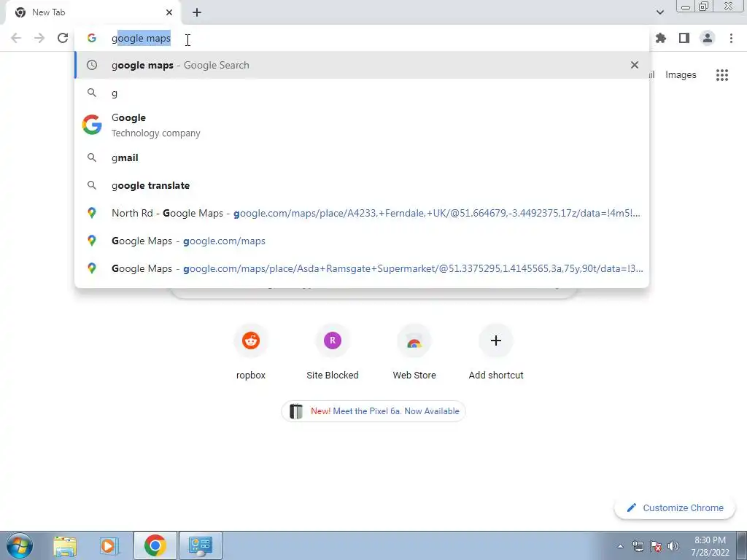Go back with the back arrow
The height and width of the screenshot is (560, 747).
click(16, 38)
